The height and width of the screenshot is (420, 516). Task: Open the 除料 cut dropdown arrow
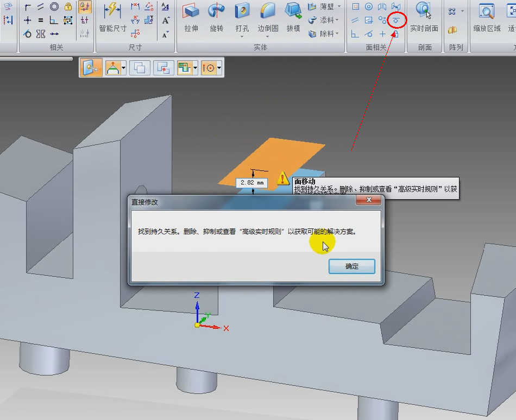click(337, 34)
